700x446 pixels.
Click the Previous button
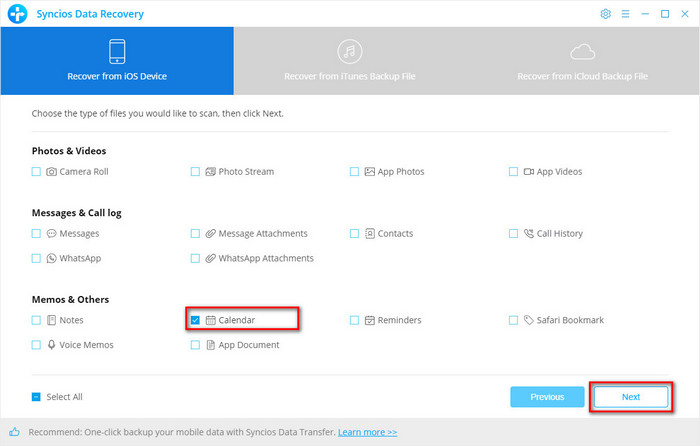(x=547, y=397)
